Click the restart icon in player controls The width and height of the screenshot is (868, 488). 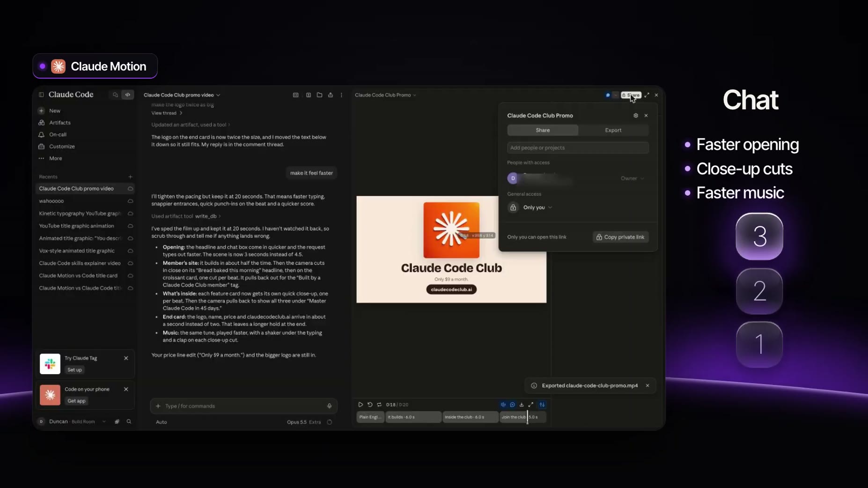pyautogui.click(x=370, y=405)
